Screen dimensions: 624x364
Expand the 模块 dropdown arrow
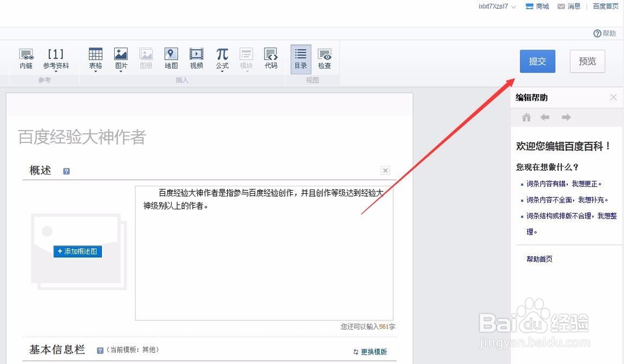click(x=246, y=72)
